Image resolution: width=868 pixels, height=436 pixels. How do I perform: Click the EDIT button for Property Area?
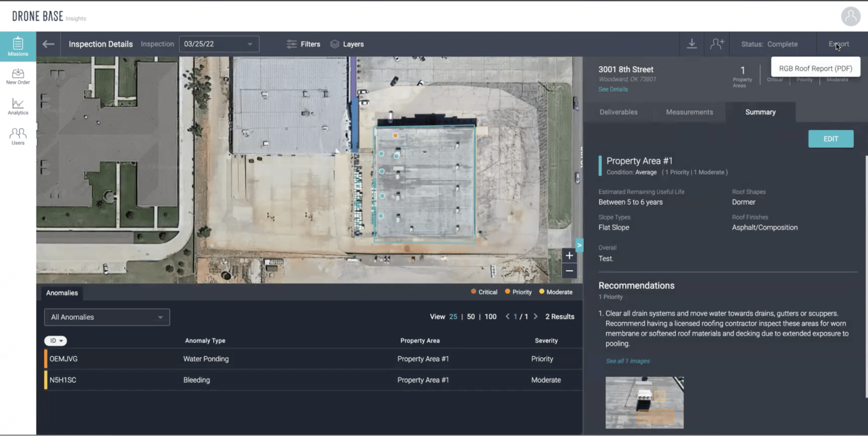click(x=830, y=139)
